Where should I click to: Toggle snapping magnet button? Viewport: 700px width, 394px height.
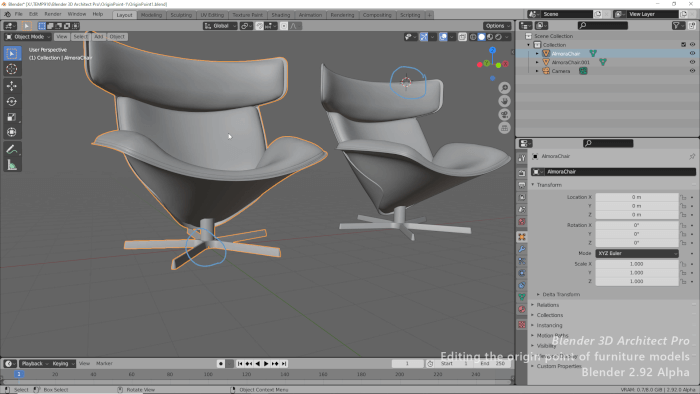259,26
